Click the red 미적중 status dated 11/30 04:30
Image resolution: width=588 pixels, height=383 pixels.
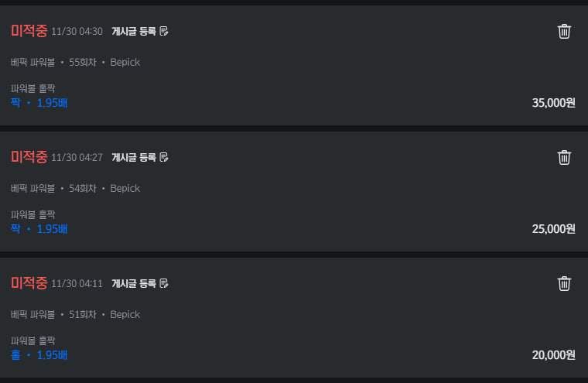tap(29, 31)
